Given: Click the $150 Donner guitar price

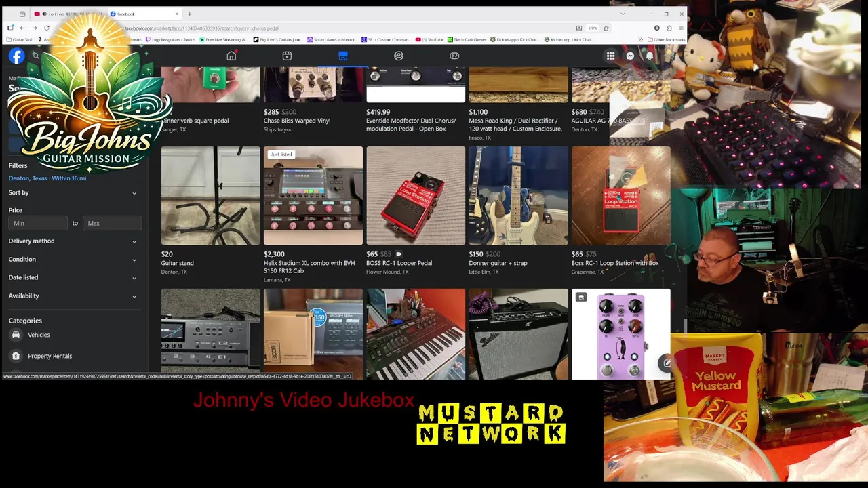Looking at the screenshot, I should point(475,254).
